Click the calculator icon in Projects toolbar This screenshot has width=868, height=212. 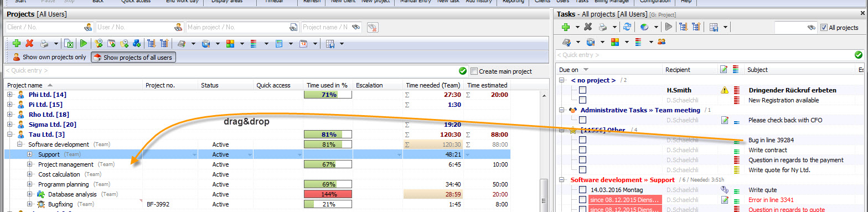(x=279, y=43)
